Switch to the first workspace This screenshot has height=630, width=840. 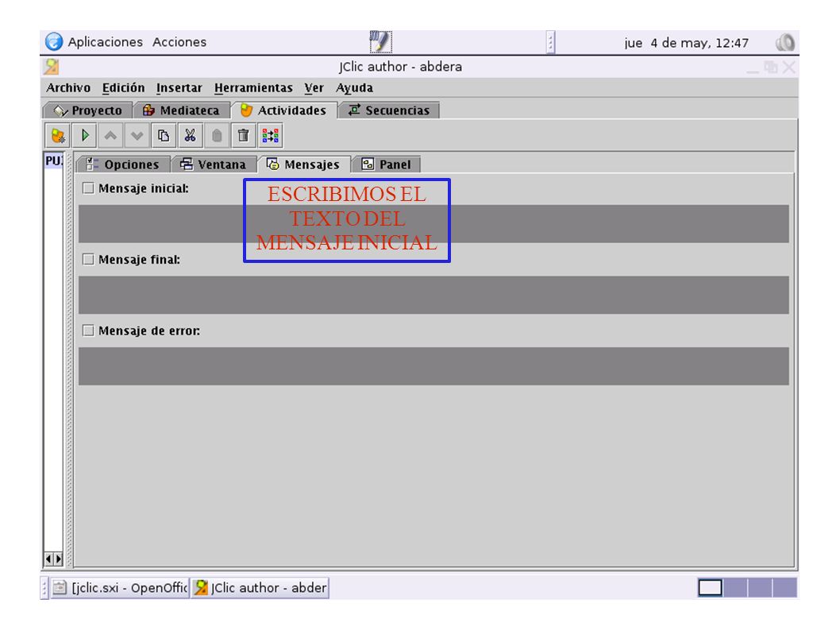pos(710,588)
